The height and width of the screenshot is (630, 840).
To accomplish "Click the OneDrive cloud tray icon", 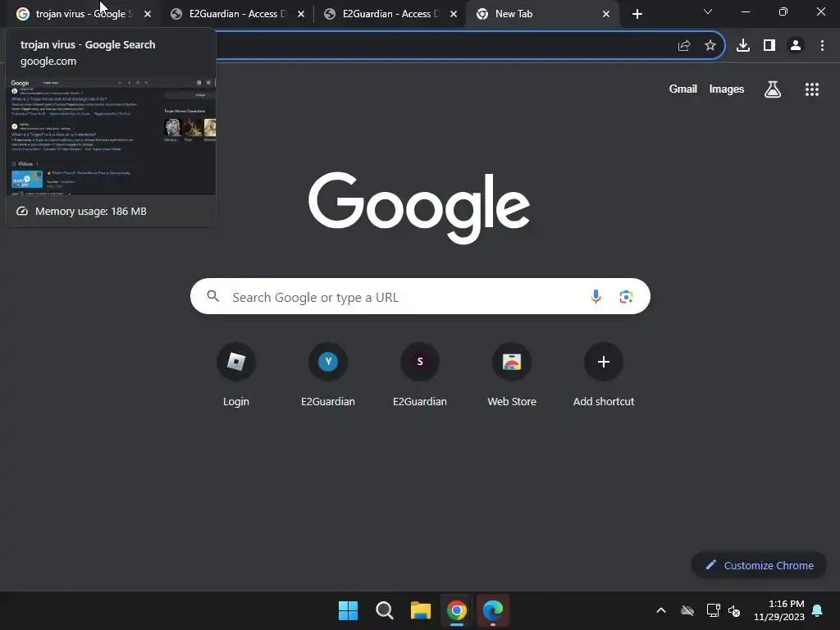I will pos(687,610).
